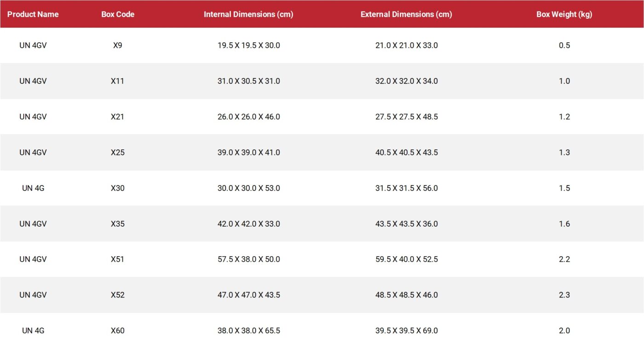Click the Box Code column header

(118, 14)
